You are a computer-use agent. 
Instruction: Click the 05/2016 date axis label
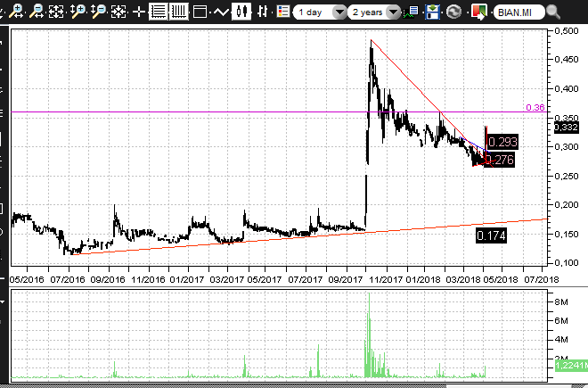27,280
